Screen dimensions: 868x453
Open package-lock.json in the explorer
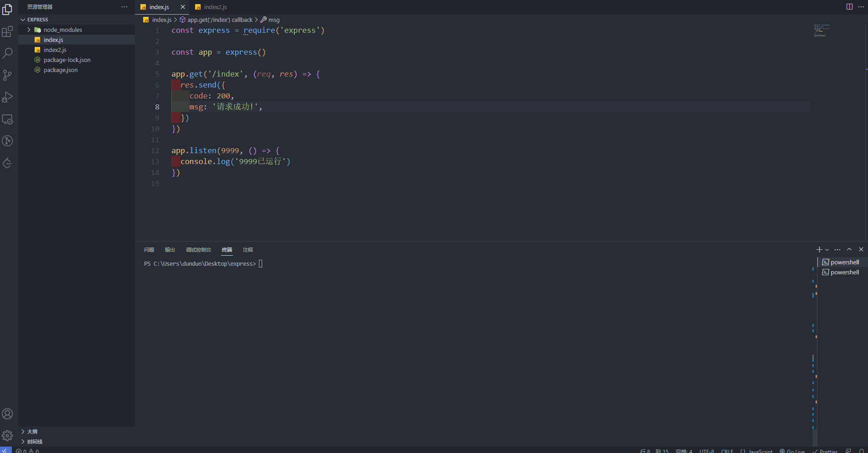point(77,60)
